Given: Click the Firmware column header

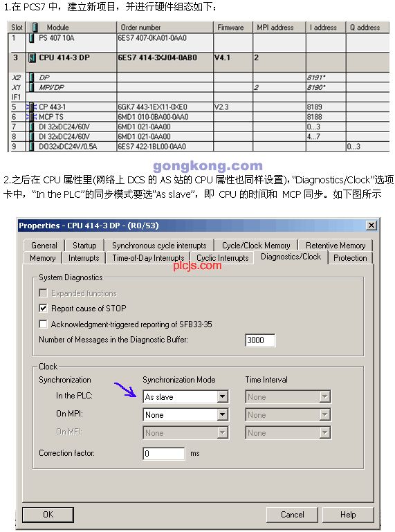Looking at the screenshot, I should 233,28.
